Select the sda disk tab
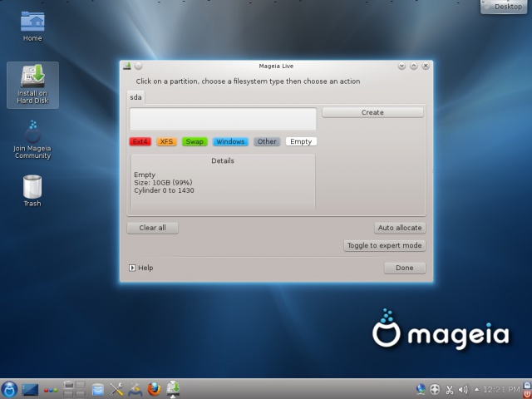 click(x=135, y=97)
